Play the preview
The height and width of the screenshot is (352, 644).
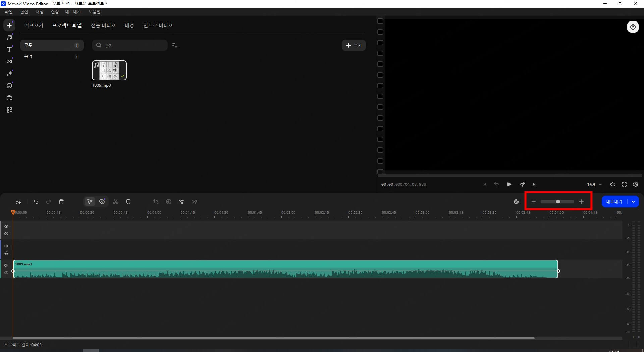[509, 184]
